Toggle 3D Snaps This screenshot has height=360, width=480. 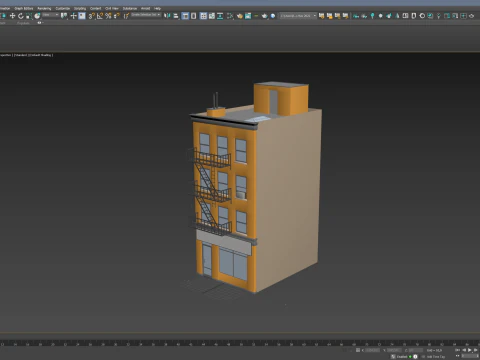92,16
